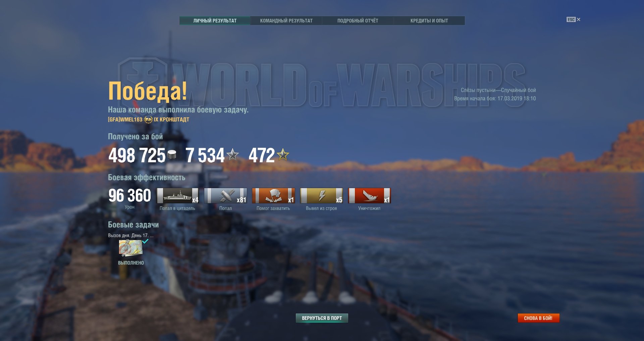Switch to Командный результат tab
Screen dimensions: 644x341
[x=286, y=21]
